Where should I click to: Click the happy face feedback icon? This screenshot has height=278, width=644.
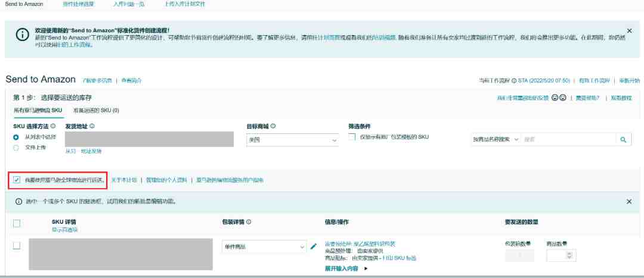555,98
